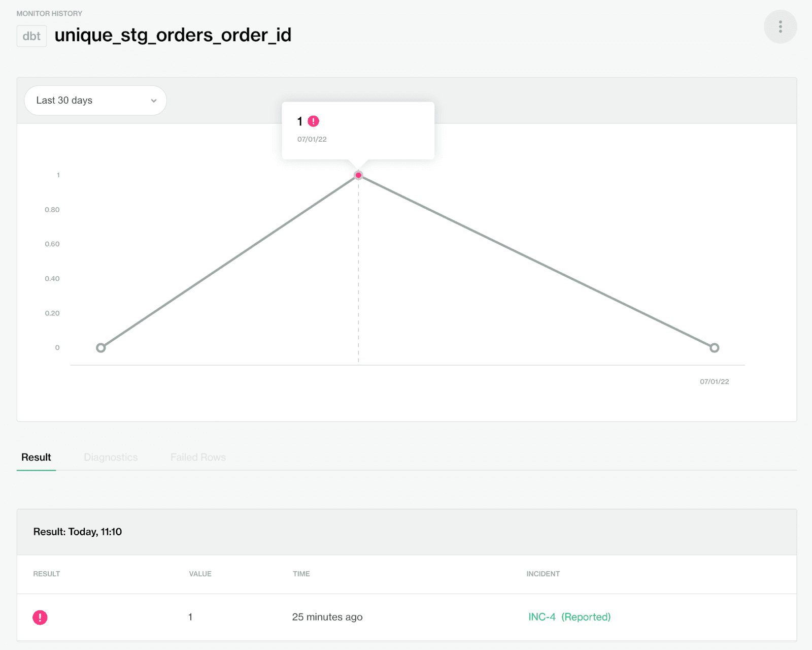Click the tooltip date 07/01/22
Screen dimensions: 812x650
coord(312,139)
